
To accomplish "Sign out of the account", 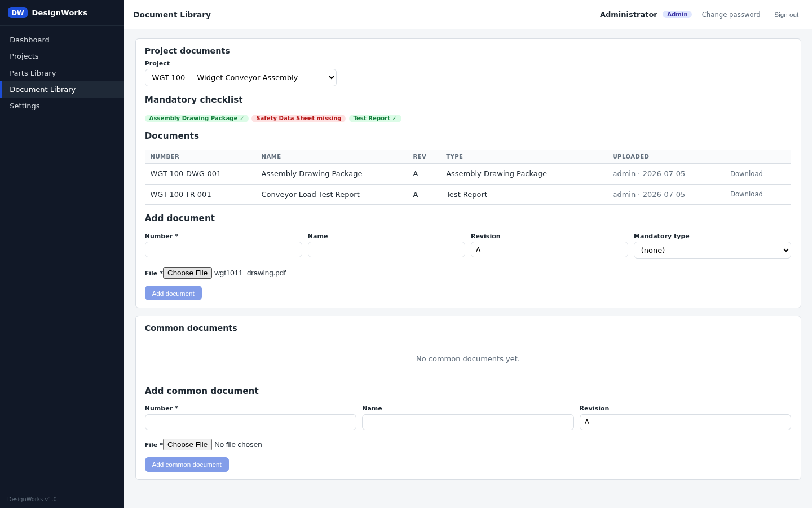I will point(786,15).
